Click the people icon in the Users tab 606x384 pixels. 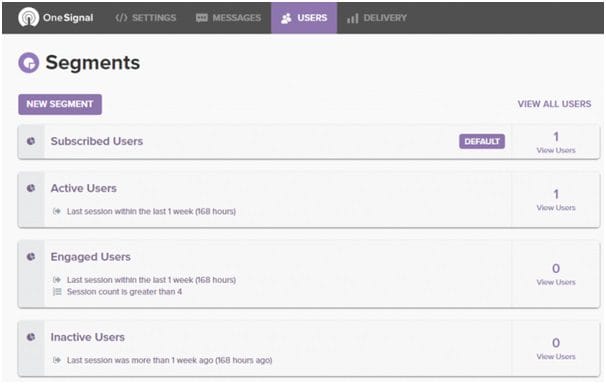(286, 18)
